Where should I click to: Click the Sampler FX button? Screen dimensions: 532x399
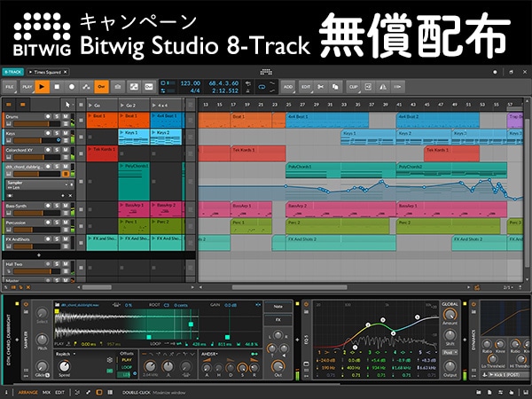point(278,320)
